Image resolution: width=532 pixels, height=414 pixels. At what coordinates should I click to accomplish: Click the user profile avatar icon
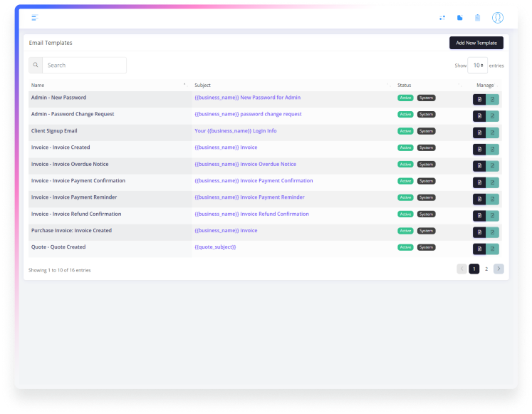point(498,17)
